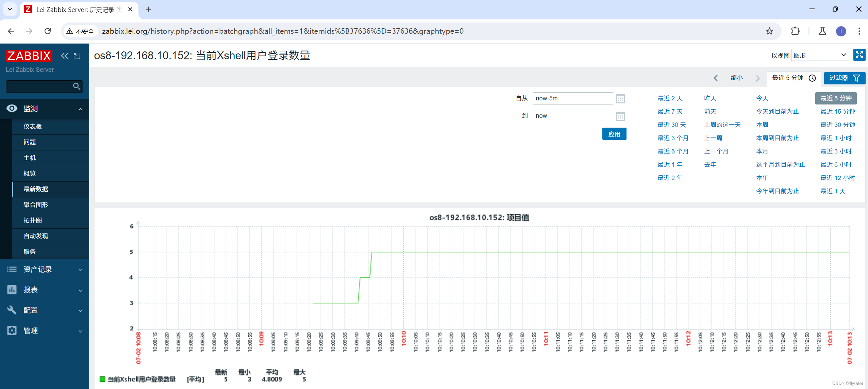
Task: Open the tab search dropdown arrow
Action: (10, 9)
